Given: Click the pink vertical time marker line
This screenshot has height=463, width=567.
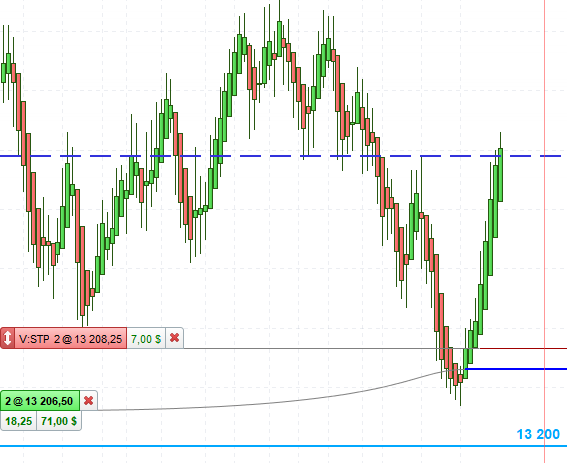Looking at the screenshot, I should pos(545,232).
